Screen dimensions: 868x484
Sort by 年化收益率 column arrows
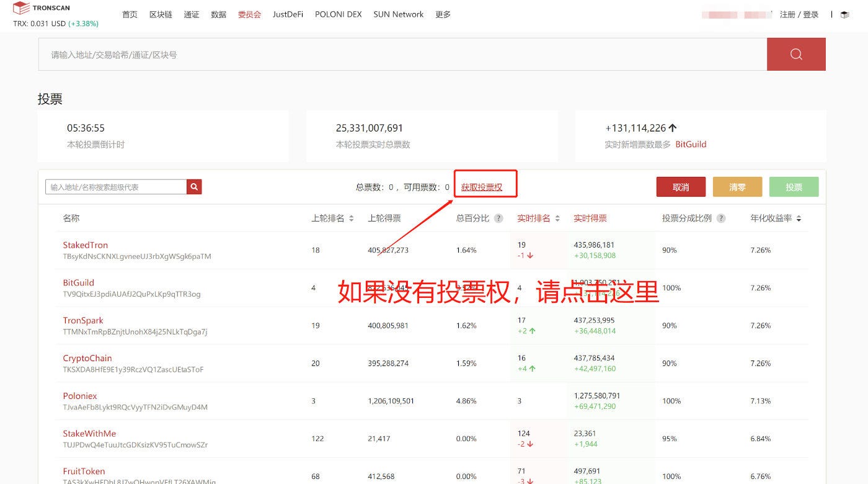799,218
